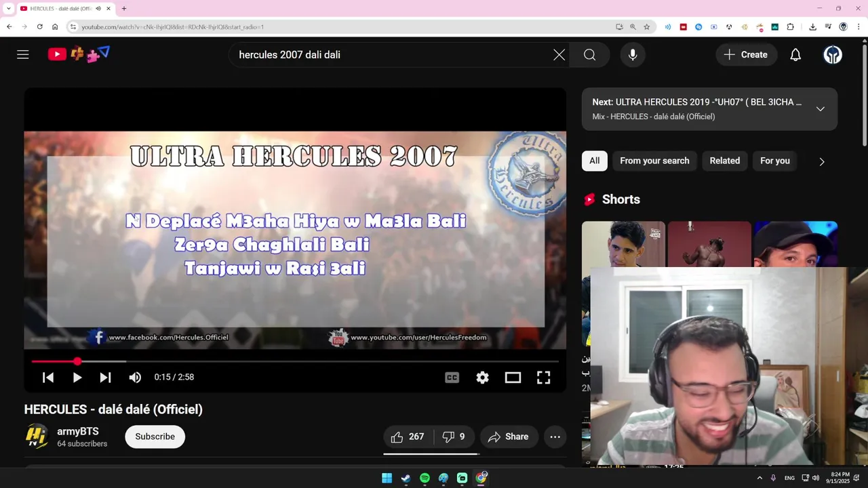Go back in browser

[9, 27]
